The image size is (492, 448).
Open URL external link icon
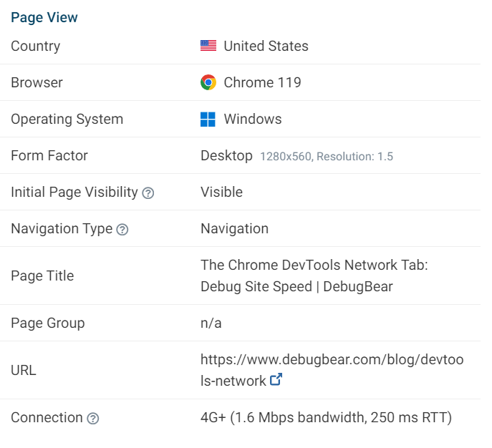[276, 379]
